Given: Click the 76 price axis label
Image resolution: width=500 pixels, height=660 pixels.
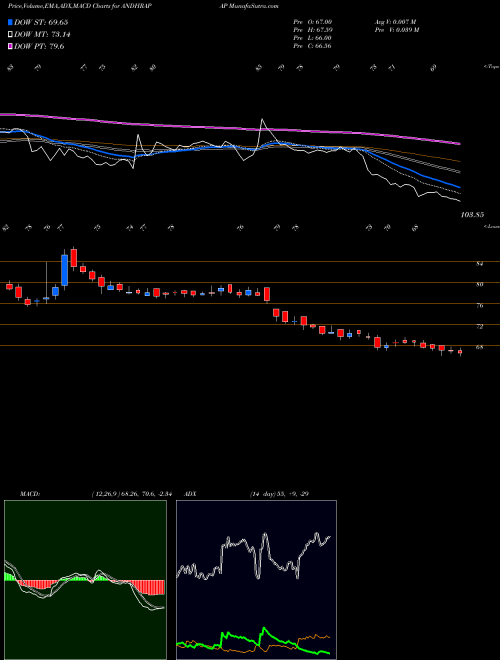Looking at the screenshot, I should (480, 306).
